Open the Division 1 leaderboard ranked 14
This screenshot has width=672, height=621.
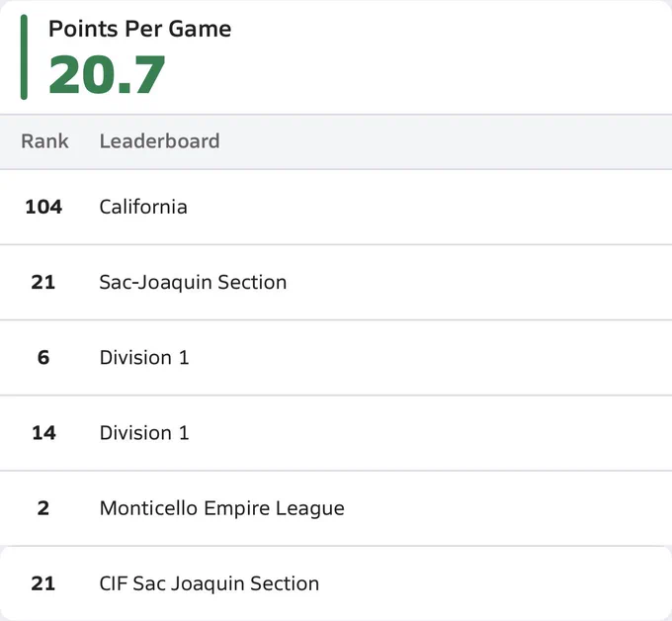pyautogui.click(x=336, y=433)
